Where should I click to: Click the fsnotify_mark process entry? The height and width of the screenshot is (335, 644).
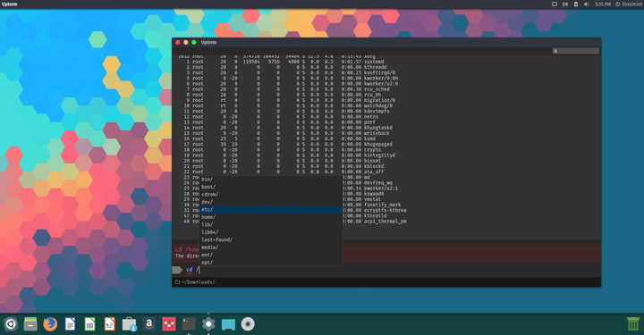[383, 205]
